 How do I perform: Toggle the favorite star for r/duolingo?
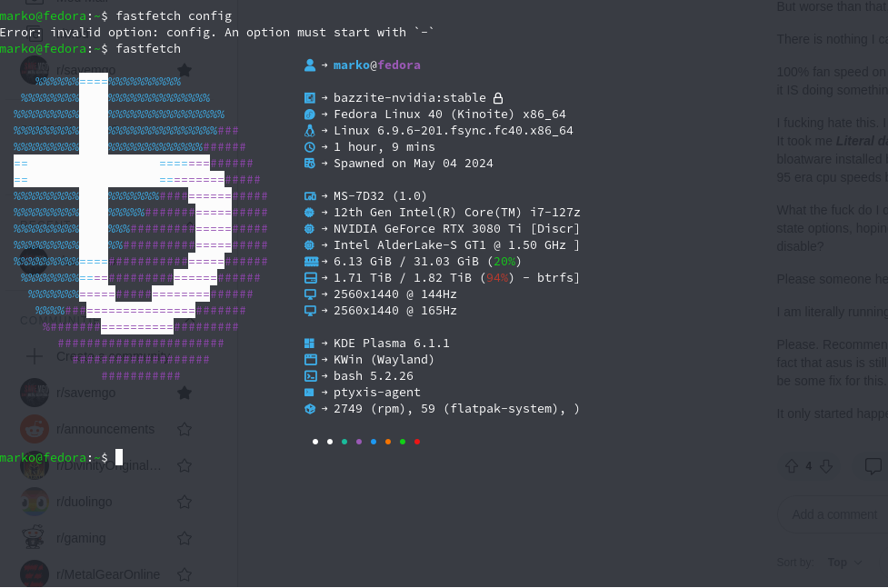(185, 502)
